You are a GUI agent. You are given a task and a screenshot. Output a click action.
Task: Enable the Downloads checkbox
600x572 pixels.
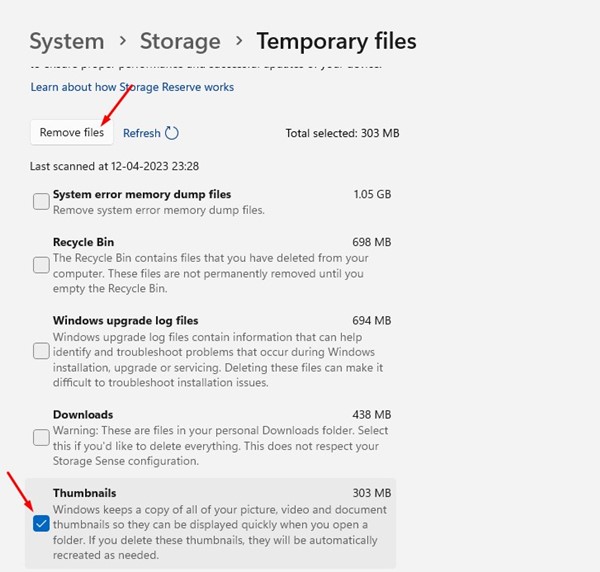pos(41,437)
